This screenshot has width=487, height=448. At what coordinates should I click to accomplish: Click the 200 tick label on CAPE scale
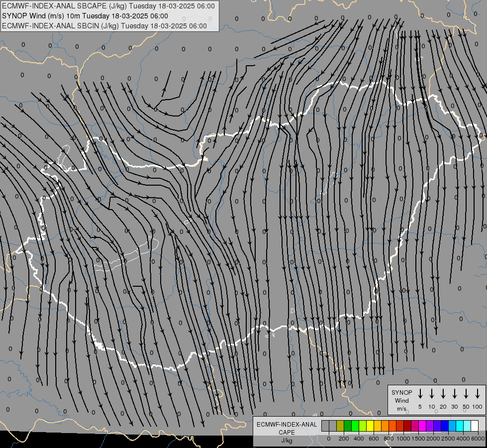344,439
